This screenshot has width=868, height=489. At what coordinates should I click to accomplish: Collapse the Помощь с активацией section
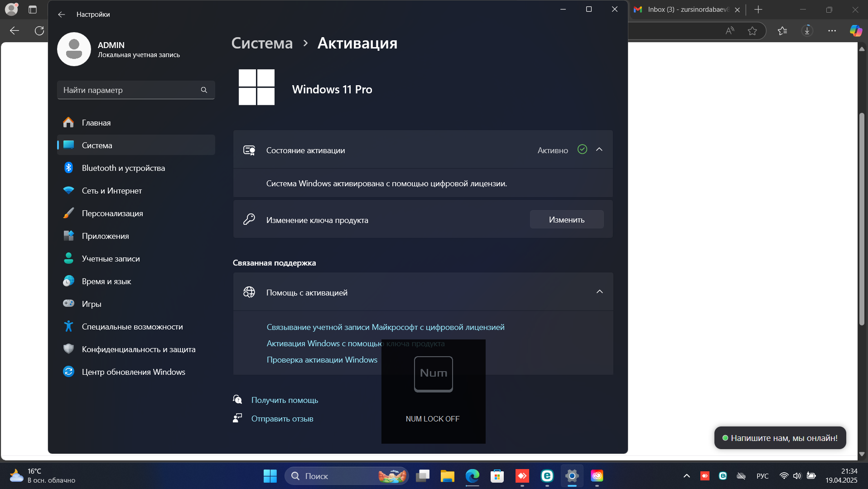(599, 292)
